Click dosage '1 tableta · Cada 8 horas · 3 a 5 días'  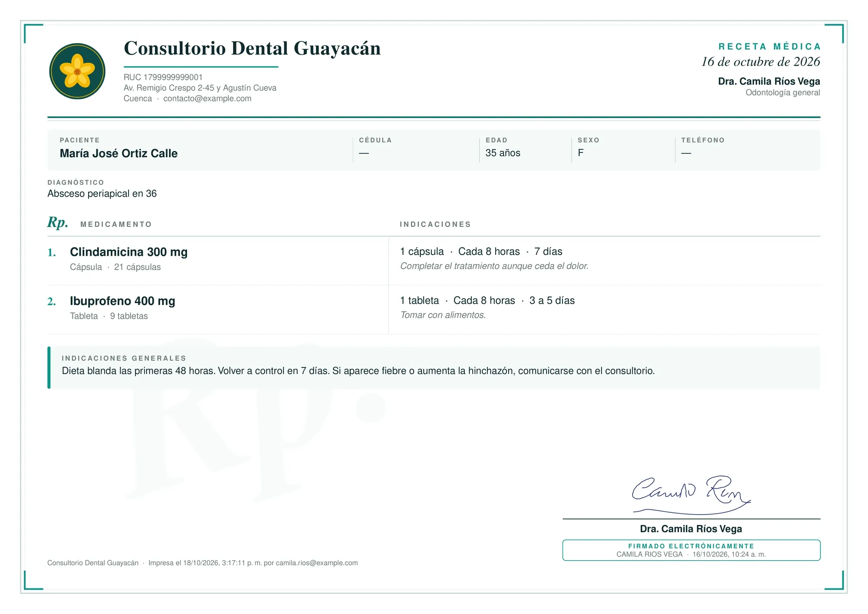pos(487,300)
